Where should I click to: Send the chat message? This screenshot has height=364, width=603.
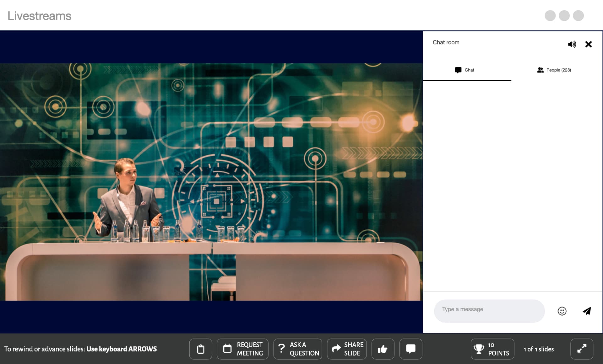[x=587, y=311]
